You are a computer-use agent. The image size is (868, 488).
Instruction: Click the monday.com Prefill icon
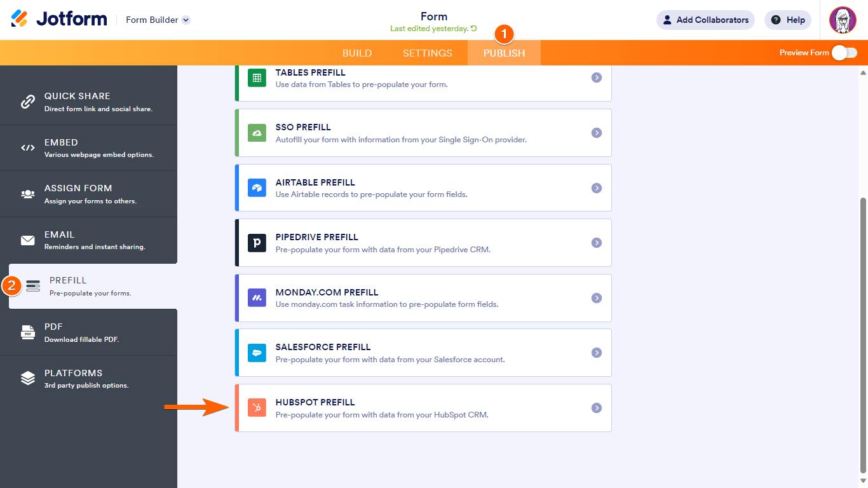[257, 298]
